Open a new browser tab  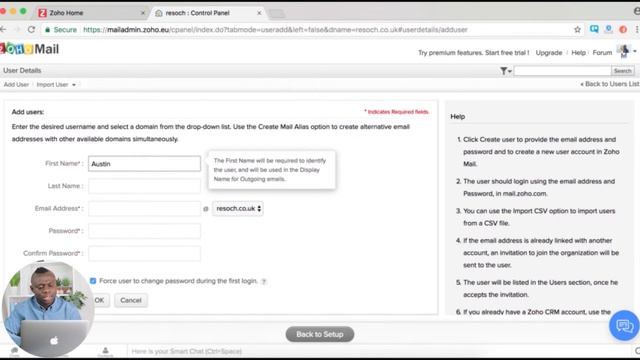(277, 14)
